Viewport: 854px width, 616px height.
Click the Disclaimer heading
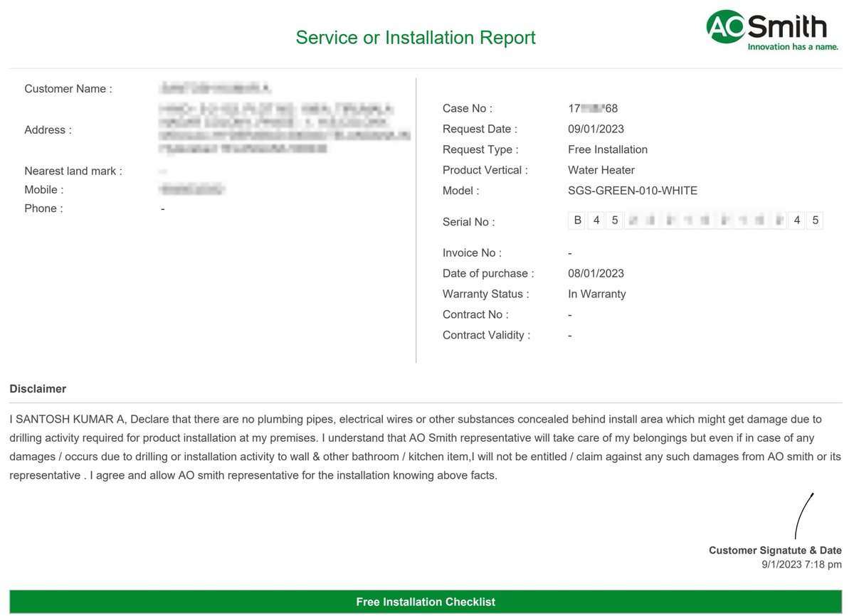38,389
